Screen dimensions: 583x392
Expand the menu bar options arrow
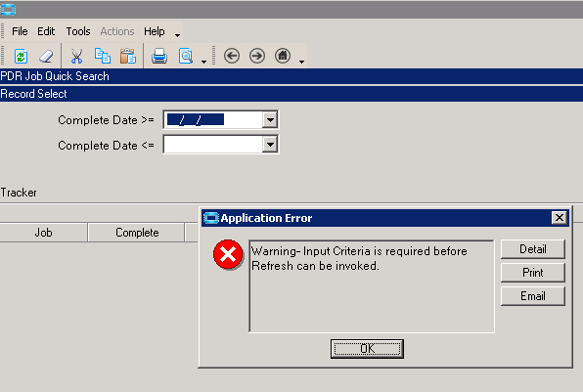[x=177, y=35]
